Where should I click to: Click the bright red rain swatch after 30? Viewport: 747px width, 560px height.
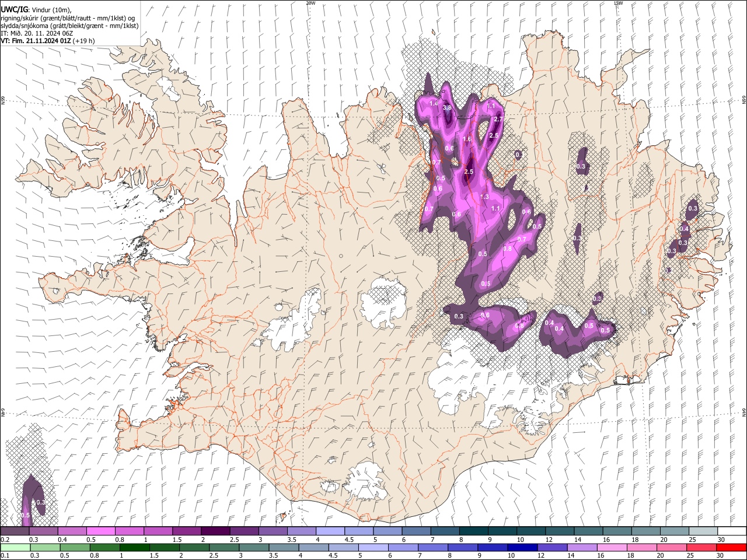pos(731,547)
